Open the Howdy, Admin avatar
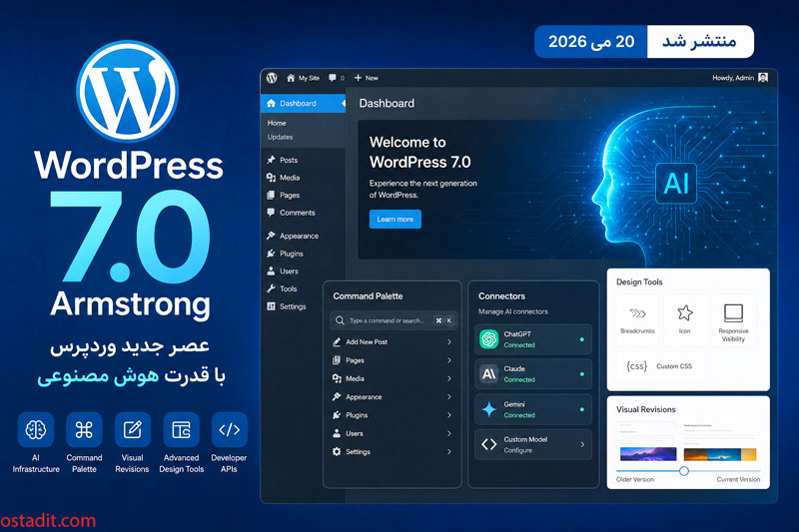This screenshot has width=799, height=532. pos(763,78)
